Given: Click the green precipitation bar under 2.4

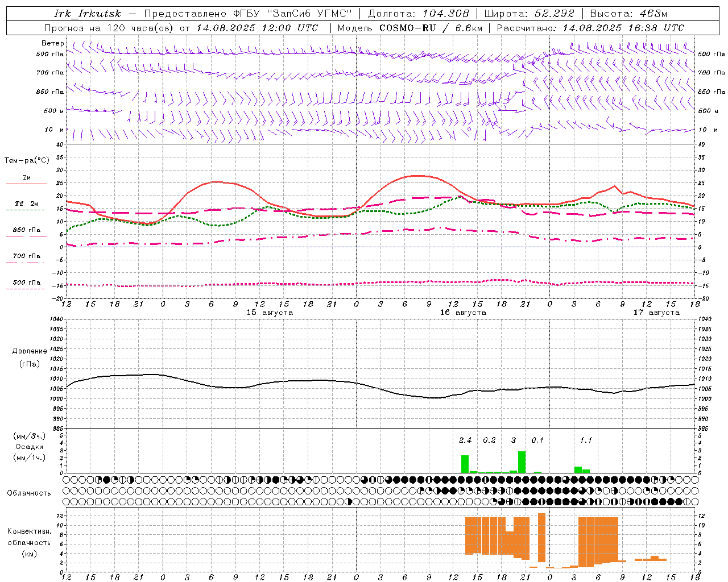Looking at the screenshot, I should 465,464.
